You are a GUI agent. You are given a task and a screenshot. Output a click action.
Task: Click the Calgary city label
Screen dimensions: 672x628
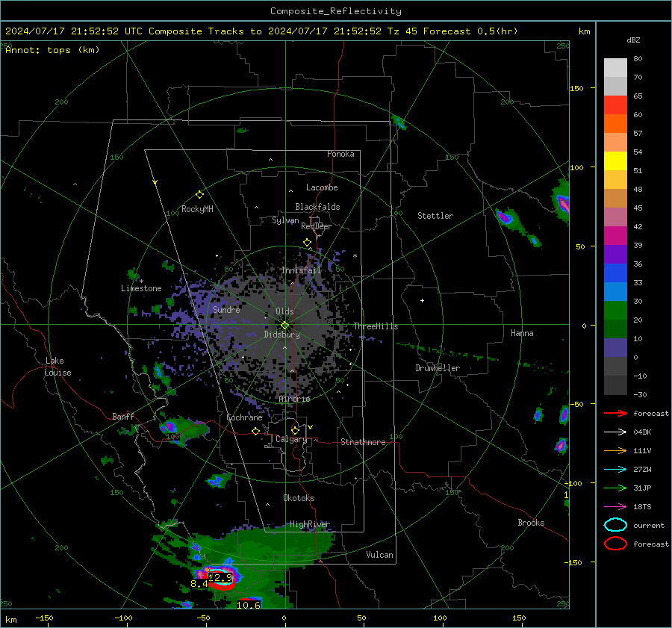click(291, 439)
